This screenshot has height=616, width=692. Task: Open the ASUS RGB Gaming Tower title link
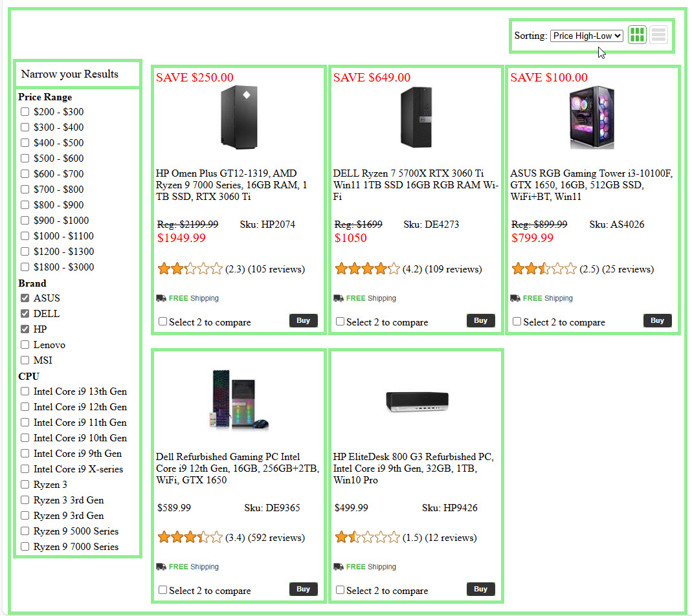point(592,185)
